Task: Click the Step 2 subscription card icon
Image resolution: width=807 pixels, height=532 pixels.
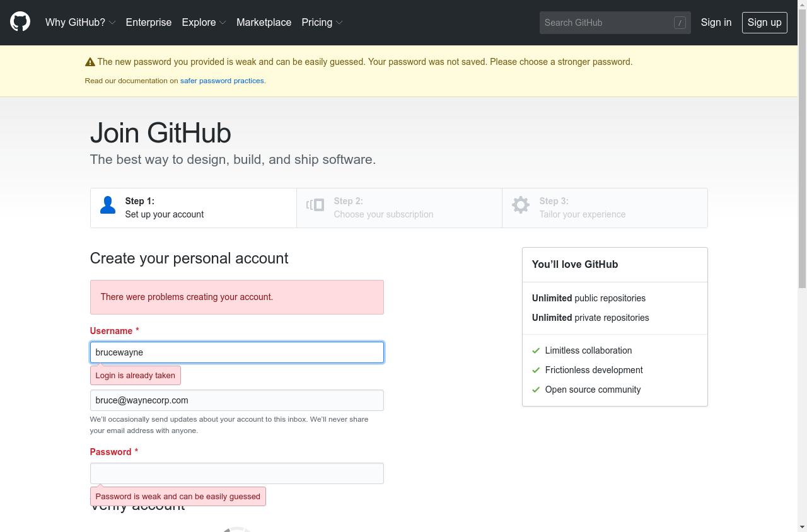Action: point(315,205)
